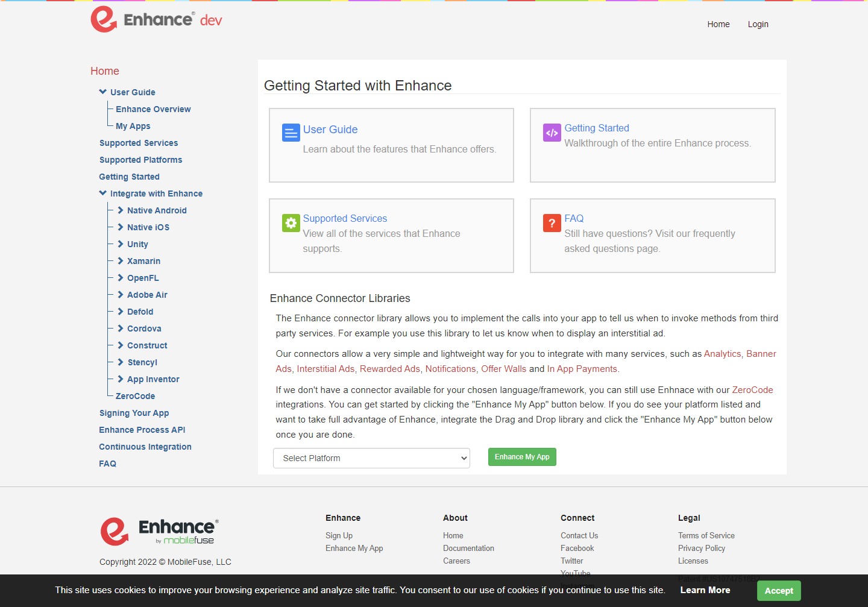
Task: Collapse the Integrate with Enhance section
Action: (102, 193)
